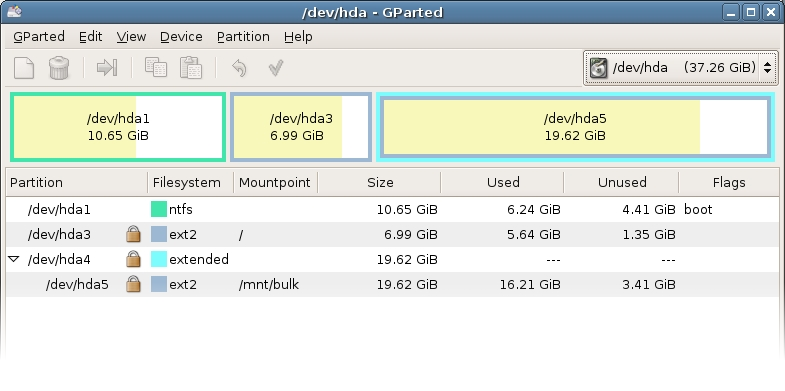Image resolution: width=785 pixels, height=391 pixels.
Task: Select /dev/hda3 block in disk graphic
Action: pyautogui.click(x=301, y=127)
